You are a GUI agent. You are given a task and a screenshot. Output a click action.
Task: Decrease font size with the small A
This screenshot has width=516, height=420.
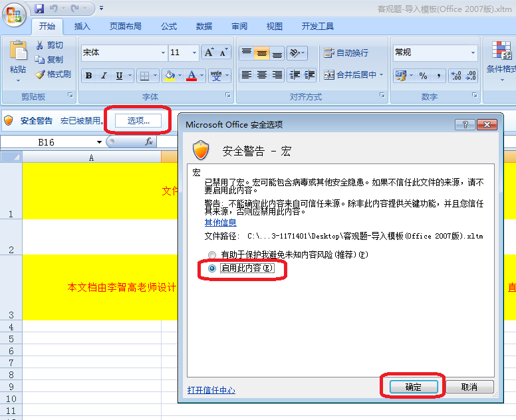(223, 52)
